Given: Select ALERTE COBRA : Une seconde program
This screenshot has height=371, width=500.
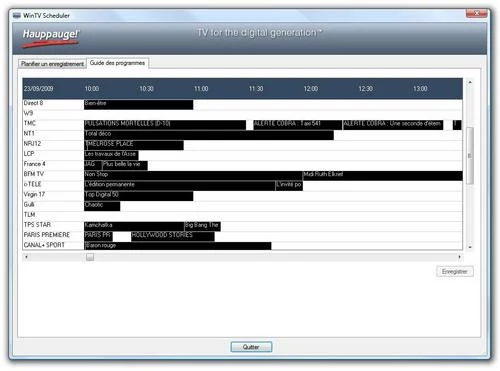Looking at the screenshot, I should (393, 125).
